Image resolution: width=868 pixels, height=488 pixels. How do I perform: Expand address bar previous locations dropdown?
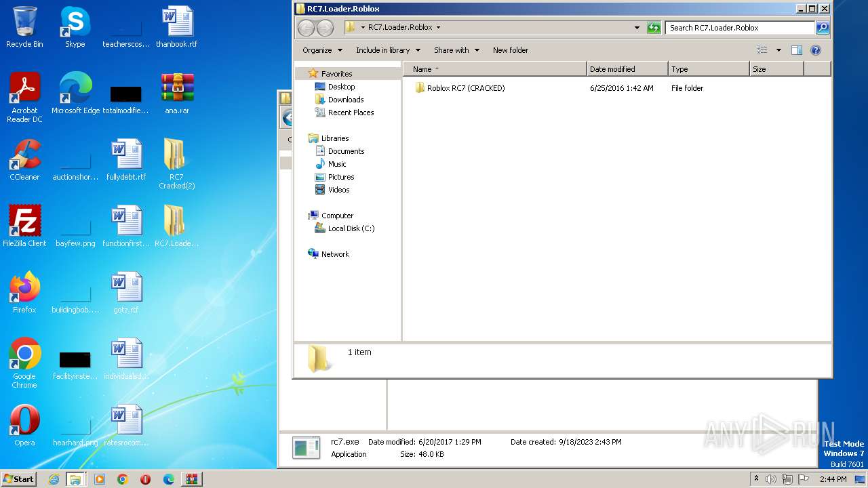[637, 28]
